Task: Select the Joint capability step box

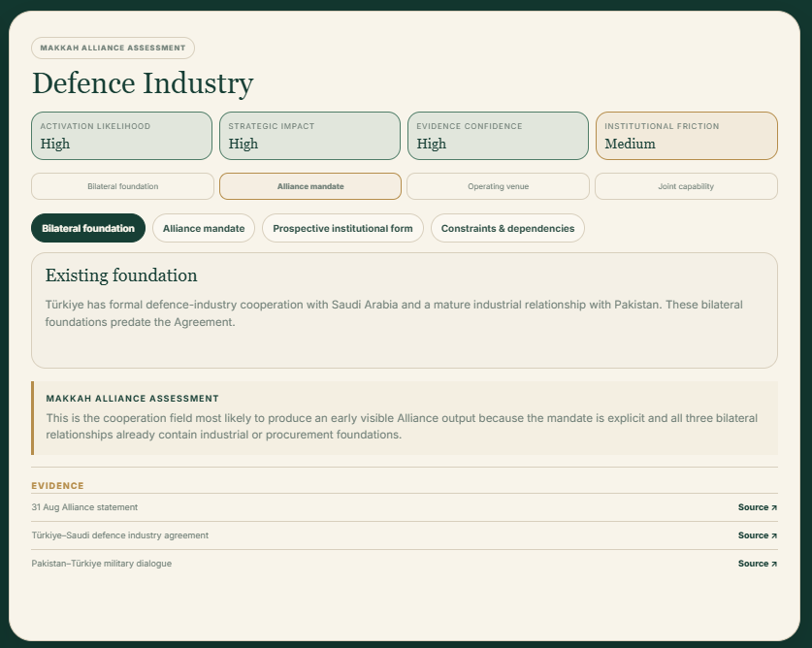Action: (686, 186)
